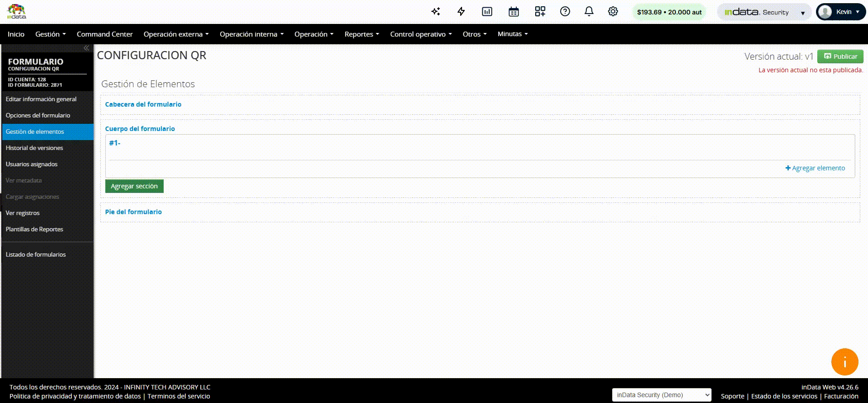The width and height of the screenshot is (868, 403).
Task: Click the AI sparkles icon in top bar
Action: point(435,12)
